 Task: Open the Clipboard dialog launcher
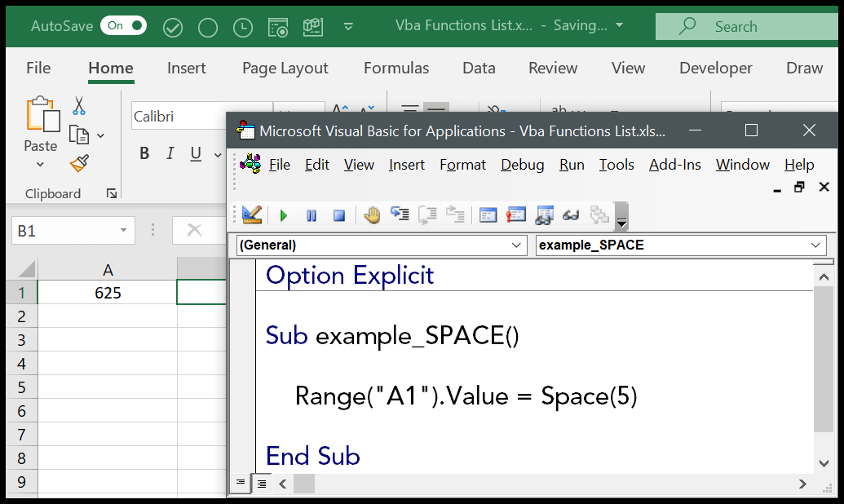coord(112,193)
